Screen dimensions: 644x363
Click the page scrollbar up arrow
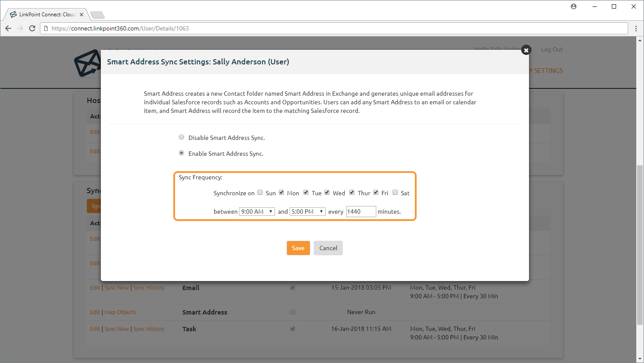pos(640,40)
